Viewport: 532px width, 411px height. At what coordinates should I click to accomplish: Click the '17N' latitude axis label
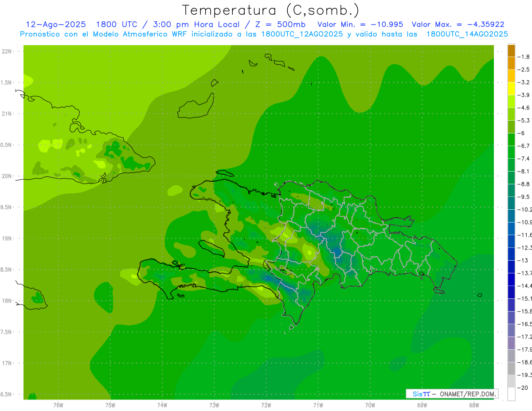7,363
